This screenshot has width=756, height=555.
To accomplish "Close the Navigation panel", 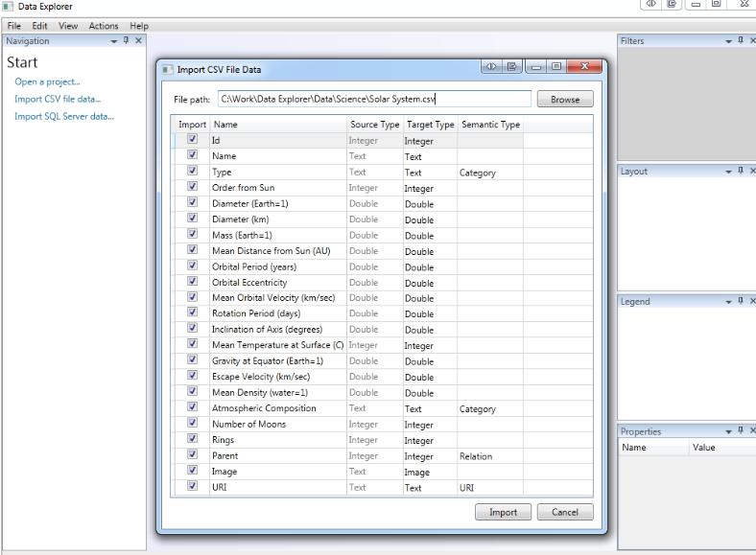I will pyautogui.click(x=139, y=40).
